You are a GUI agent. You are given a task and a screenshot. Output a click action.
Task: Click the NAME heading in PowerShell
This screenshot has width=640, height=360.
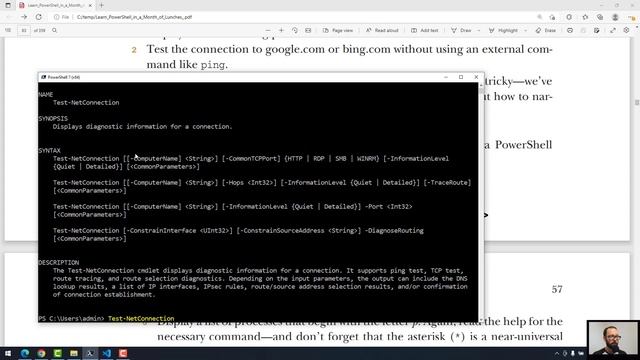pyautogui.click(x=46, y=94)
